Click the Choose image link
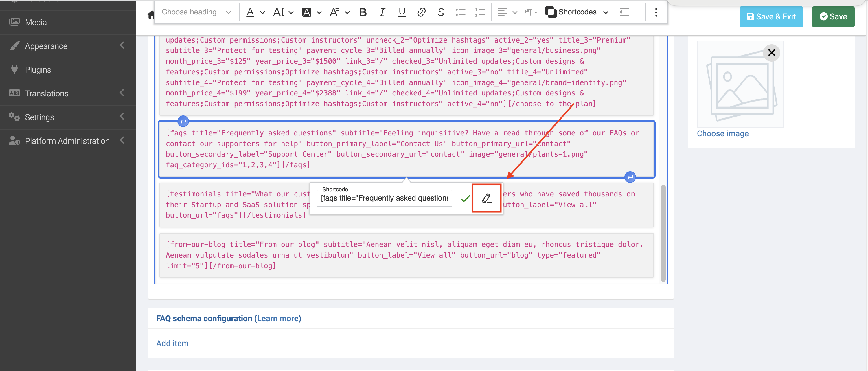868x371 pixels. [722, 133]
